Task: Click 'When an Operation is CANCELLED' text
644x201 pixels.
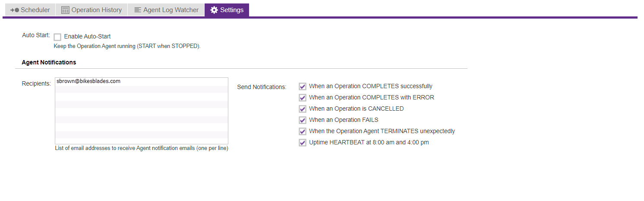Action: [x=356, y=109]
